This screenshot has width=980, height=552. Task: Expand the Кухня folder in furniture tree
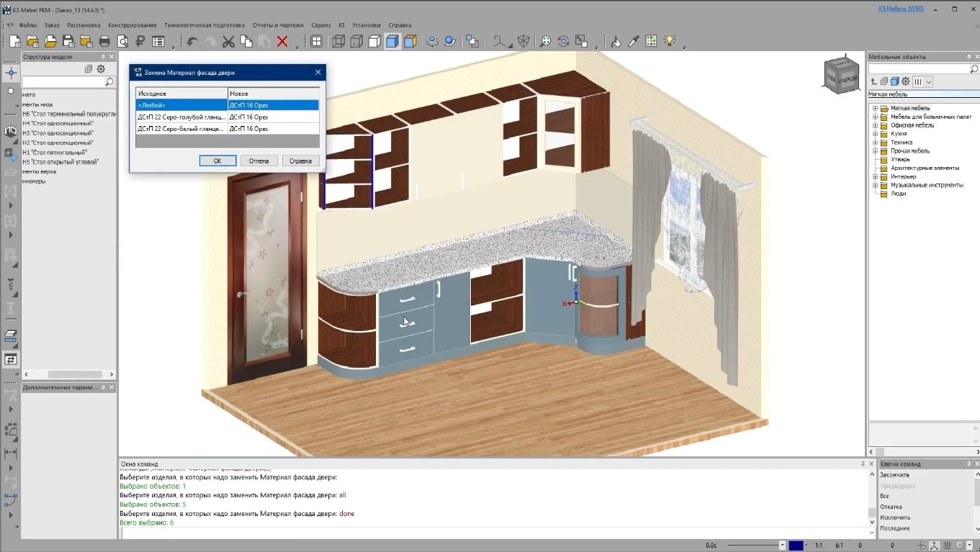click(x=876, y=134)
